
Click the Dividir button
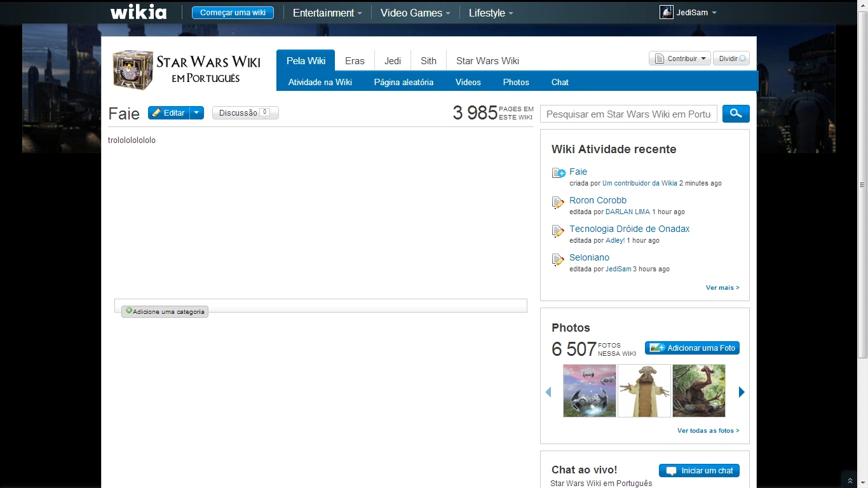click(x=731, y=58)
